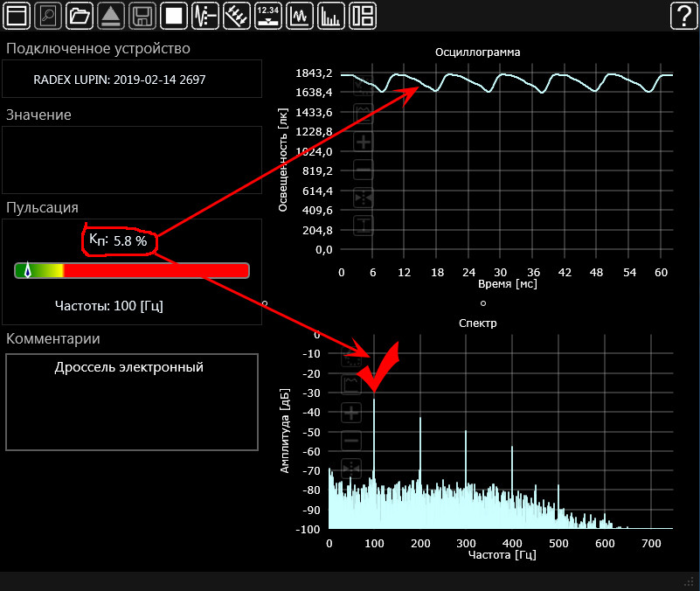
Task: Show the oscillogram graph view icon
Action: click(x=300, y=16)
